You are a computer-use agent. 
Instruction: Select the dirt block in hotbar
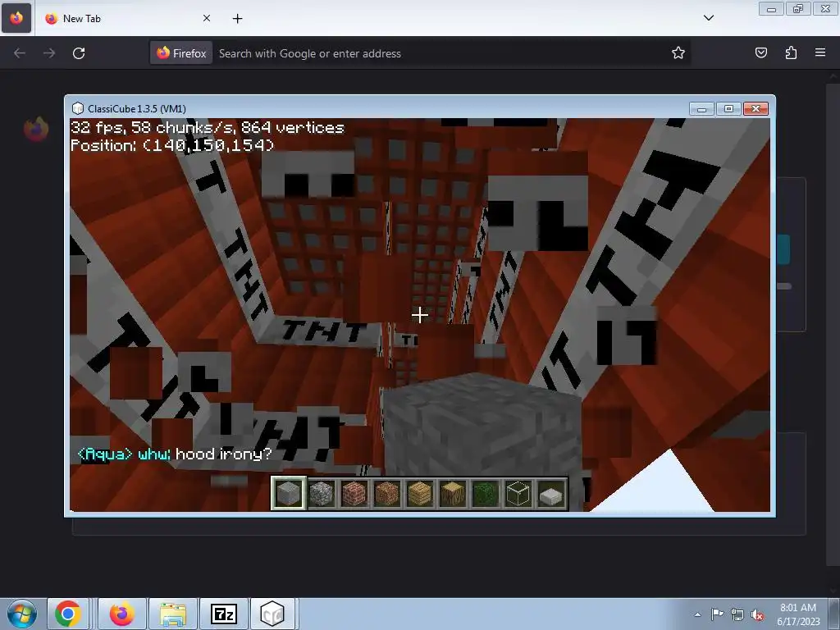[x=387, y=493]
